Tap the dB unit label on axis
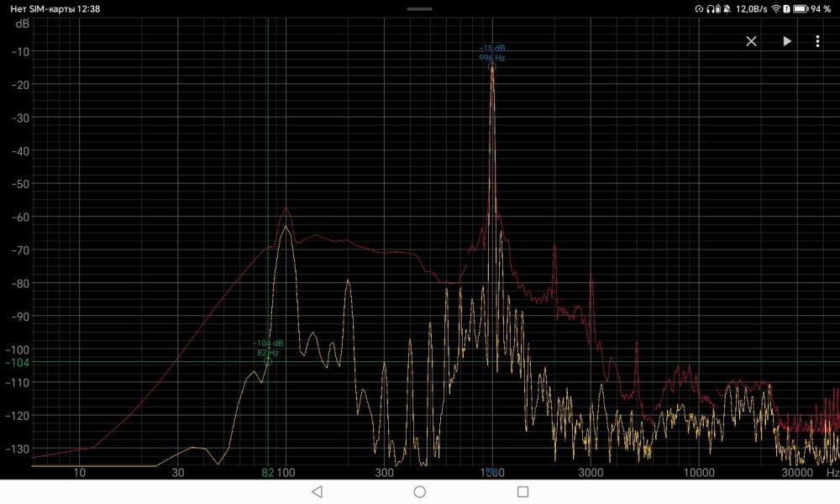 click(22, 24)
